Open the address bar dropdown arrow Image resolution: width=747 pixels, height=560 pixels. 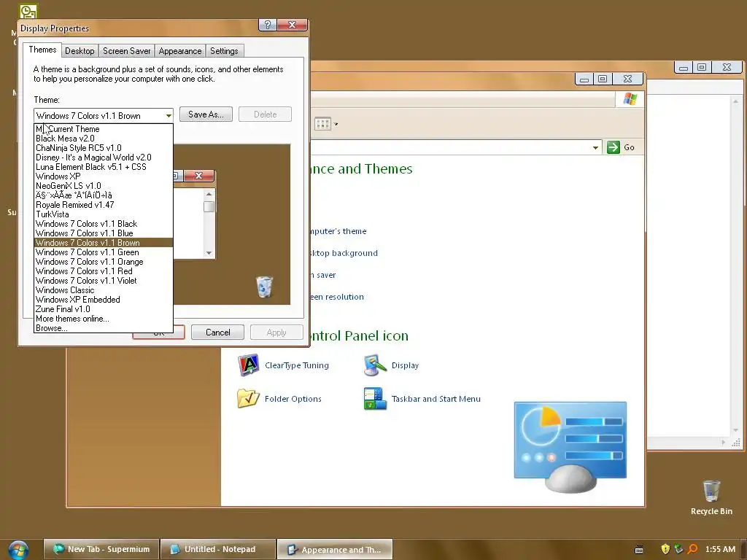(595, 147)
